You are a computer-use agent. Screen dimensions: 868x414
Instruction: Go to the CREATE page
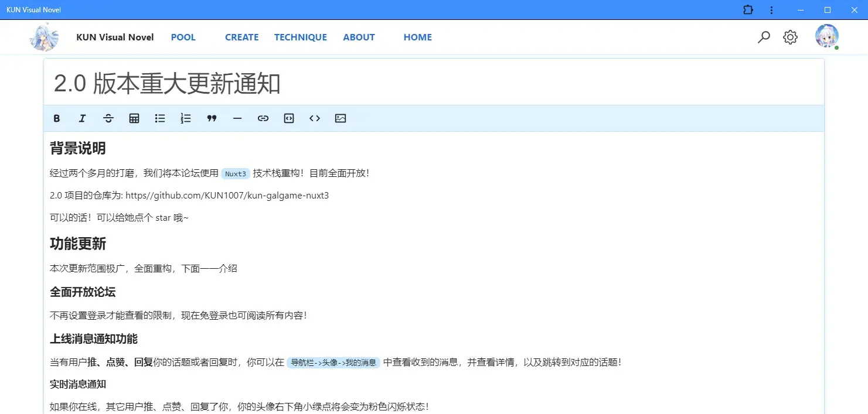point(241,37)
